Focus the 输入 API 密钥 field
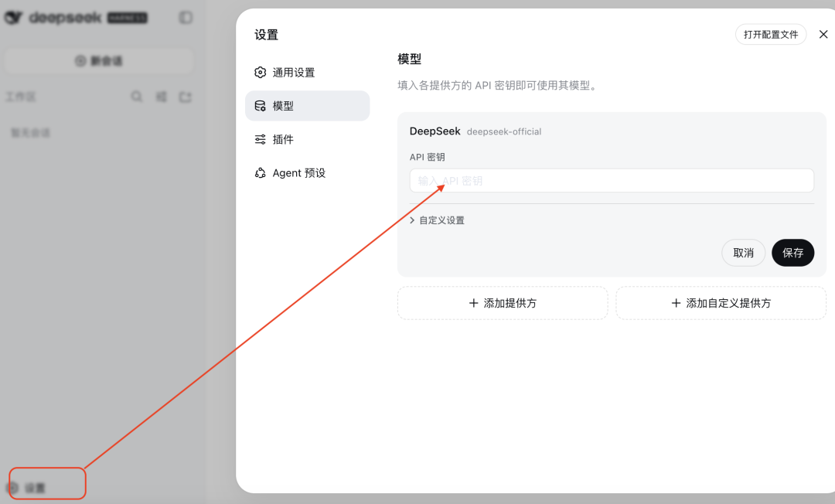The width and height of the screenshot is (835, 504). click(x=612, y=181)
